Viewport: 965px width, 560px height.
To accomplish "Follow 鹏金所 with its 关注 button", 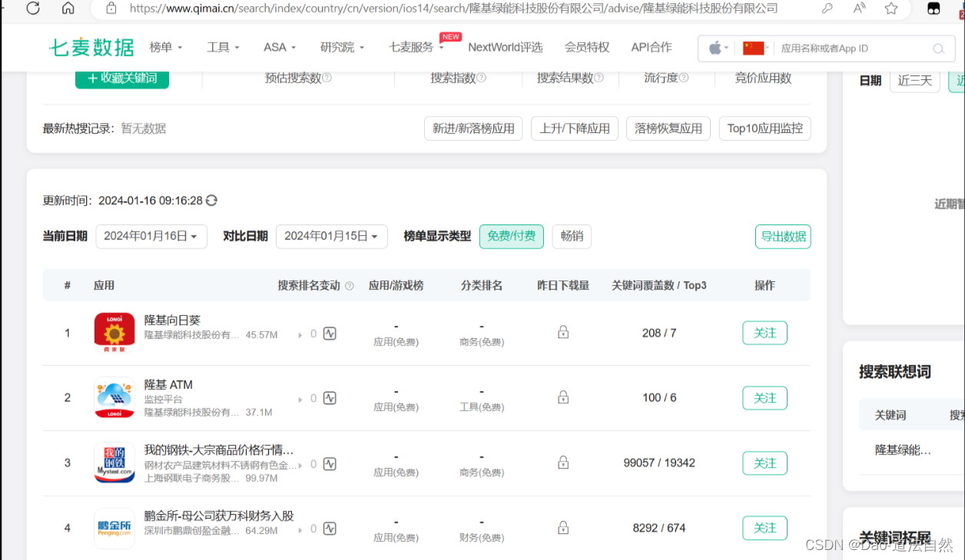I will coord(764,529).
